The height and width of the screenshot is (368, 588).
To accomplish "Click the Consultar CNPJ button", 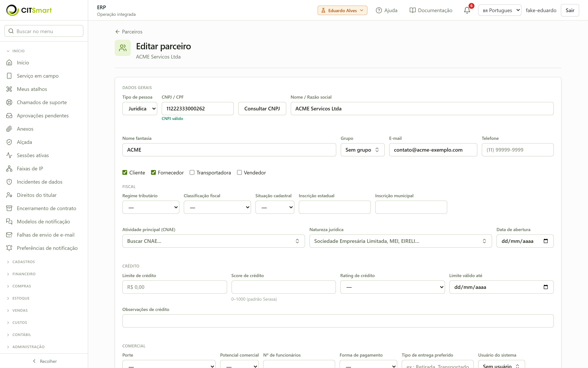I will pyautogui.click(x=262, y=109).
